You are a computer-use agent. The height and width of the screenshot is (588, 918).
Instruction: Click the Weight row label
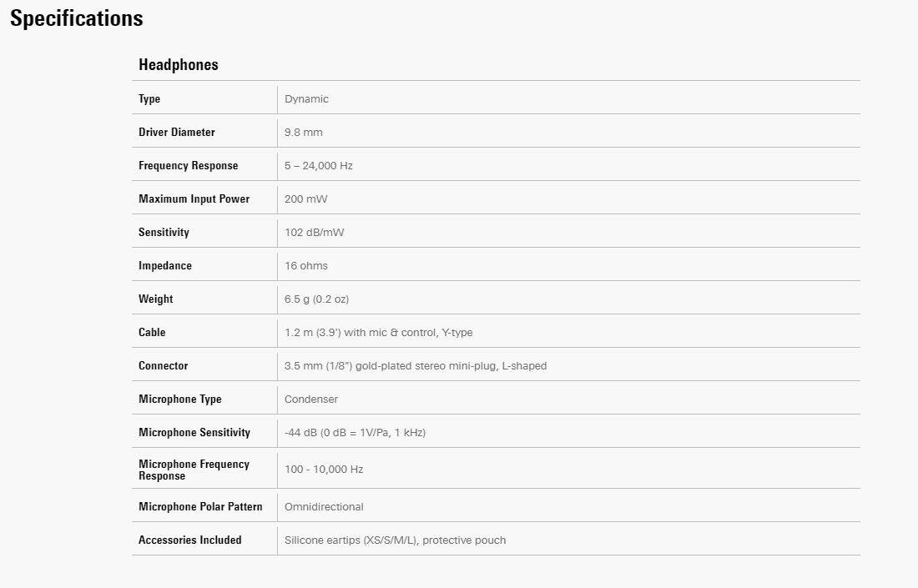click(x=156, y=299)
